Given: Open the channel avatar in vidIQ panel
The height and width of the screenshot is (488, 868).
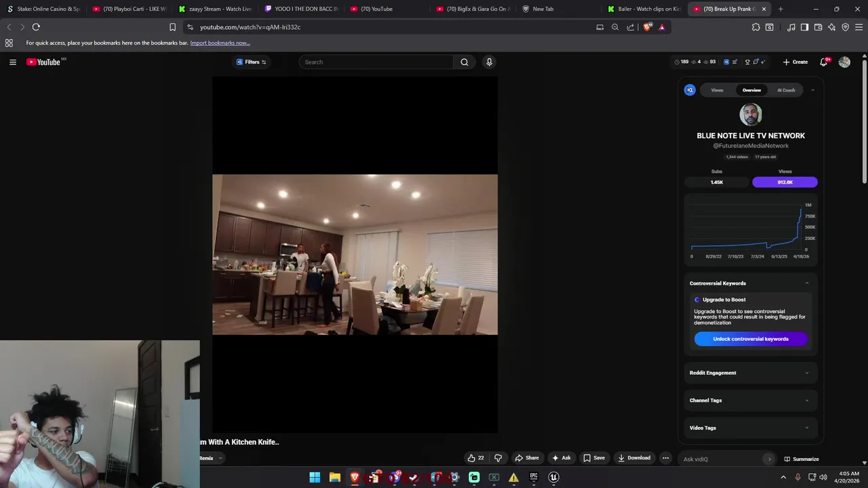Looking at the screenshot, I should (x=751, y=115).
